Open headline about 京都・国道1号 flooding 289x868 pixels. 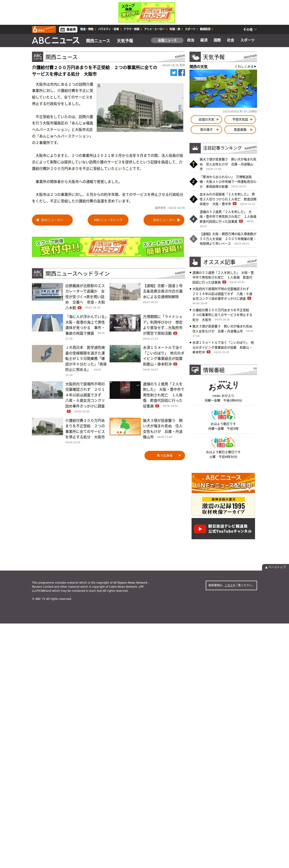(163, 291)
